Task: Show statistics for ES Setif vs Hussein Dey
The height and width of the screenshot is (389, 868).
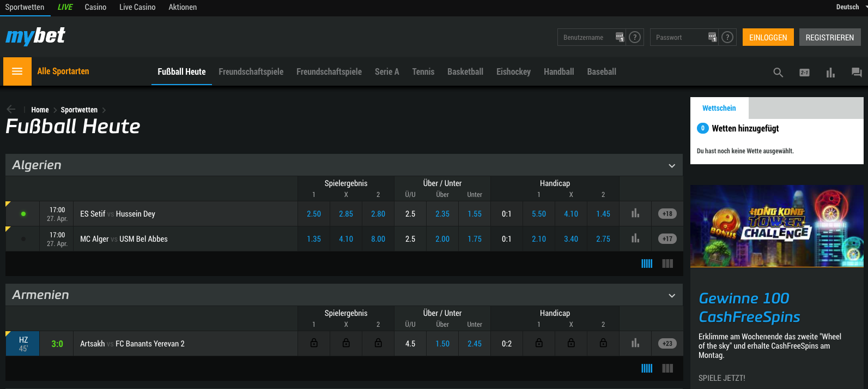Action: click(635, 214)
